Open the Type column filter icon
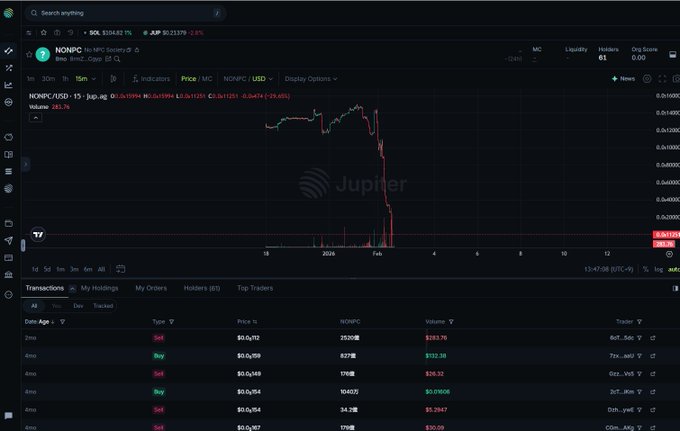This screenshot has height=431, width=680. (172, 322)
